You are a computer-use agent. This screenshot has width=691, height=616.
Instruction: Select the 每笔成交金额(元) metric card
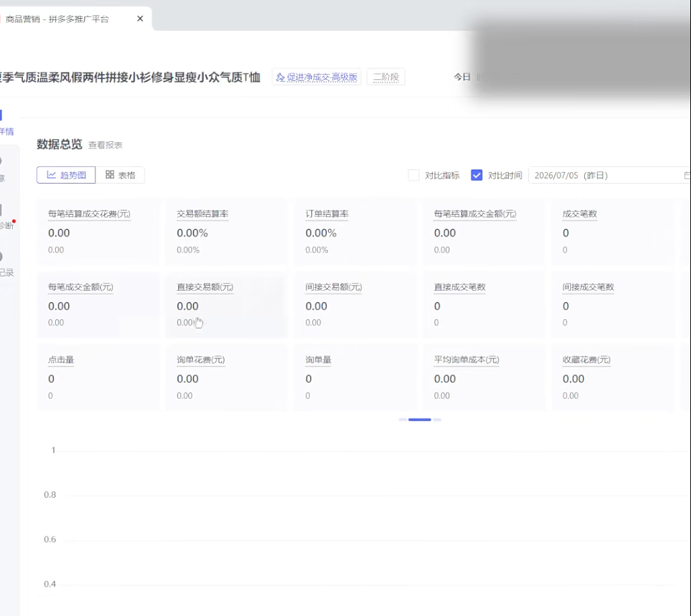(98, 305)
